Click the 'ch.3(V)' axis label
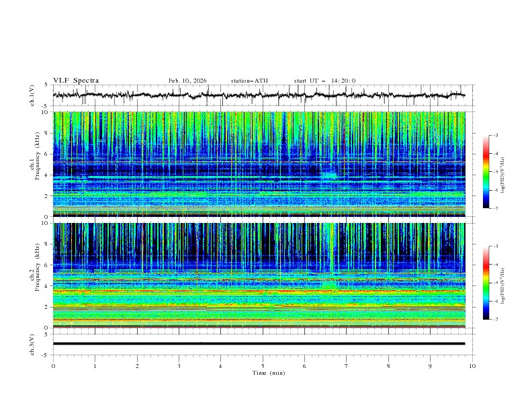Screen dimensions: 532x411 [x=32, y=345]
